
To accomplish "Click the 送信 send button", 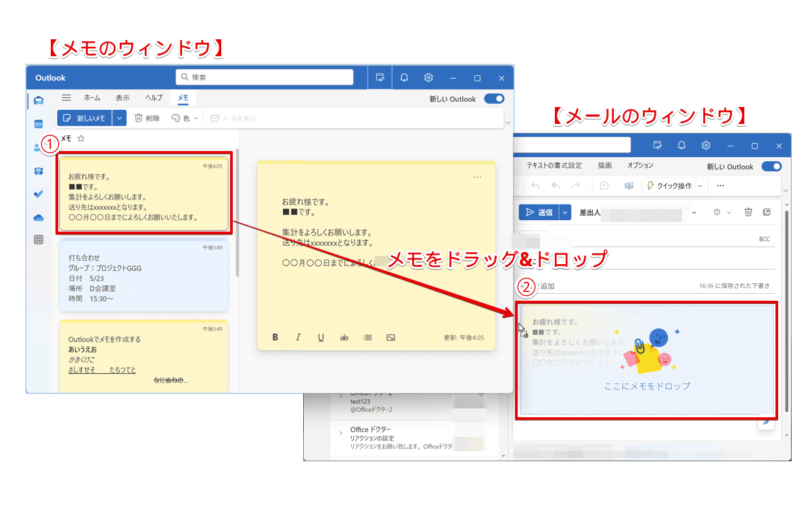I will click(539, 212).
